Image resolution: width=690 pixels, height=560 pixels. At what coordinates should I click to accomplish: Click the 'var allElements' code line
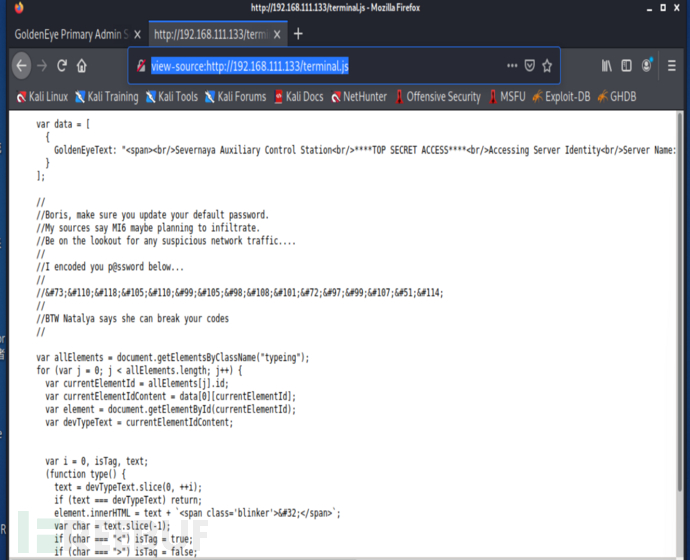173,358
